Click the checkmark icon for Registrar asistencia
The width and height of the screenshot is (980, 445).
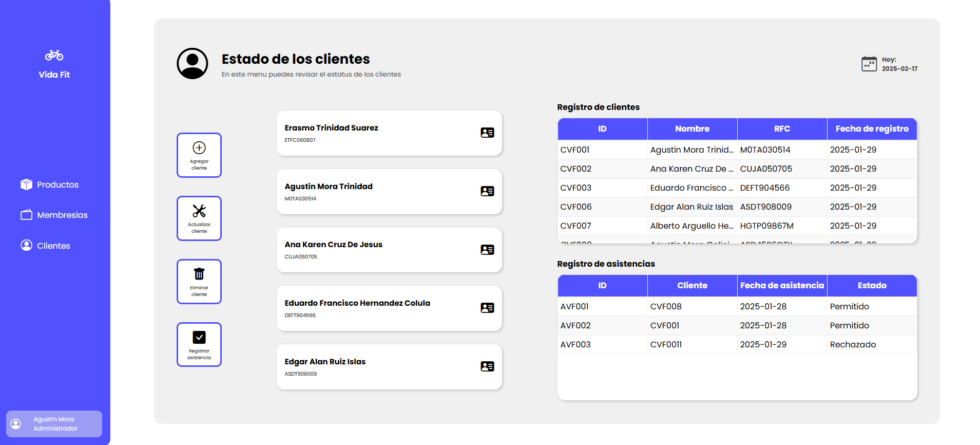199,337
